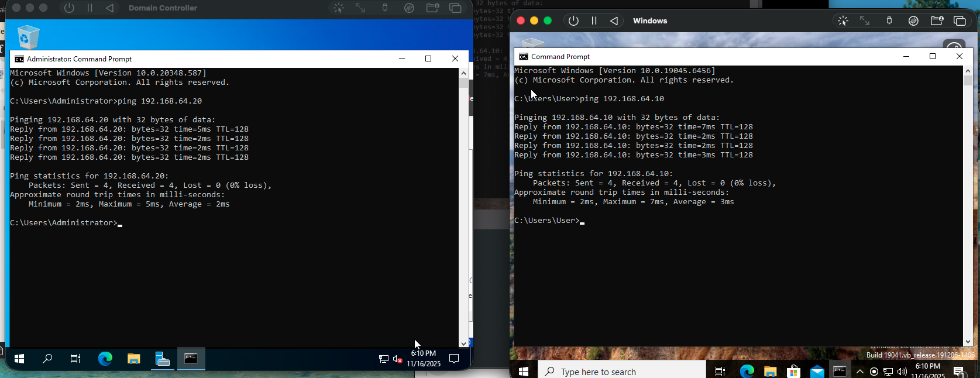Close the macOS Windows VM window
This screenshot has width=980, height=378.
point(520,20)
